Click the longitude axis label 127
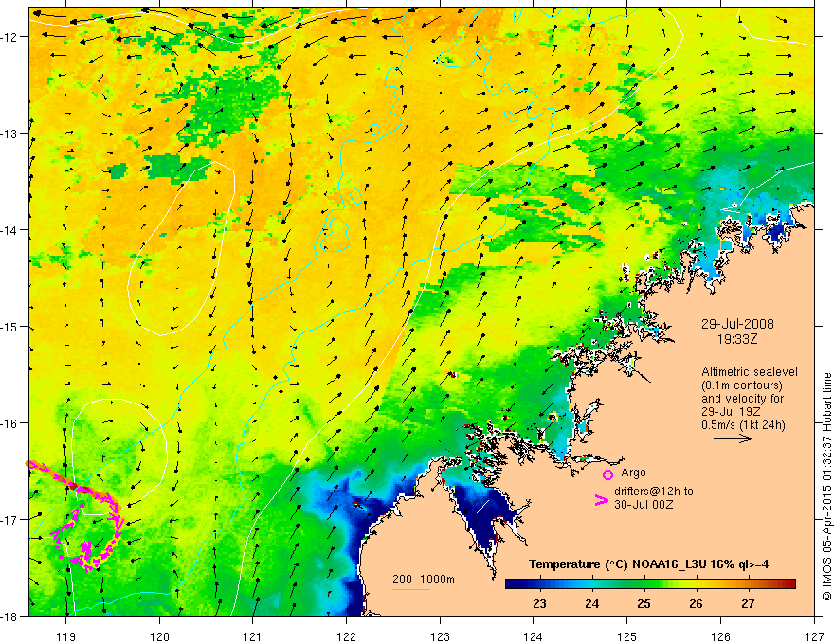 click(814, 636)
